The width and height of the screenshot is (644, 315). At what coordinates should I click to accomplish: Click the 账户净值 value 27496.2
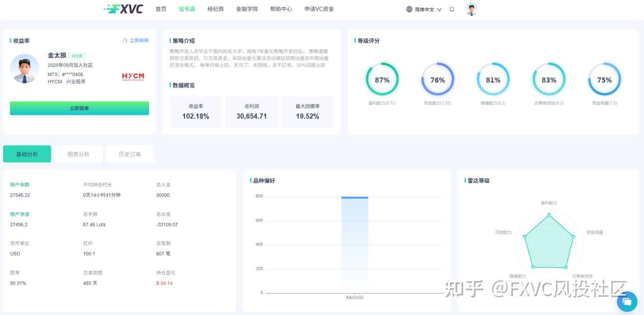click(x=19, y=224)
